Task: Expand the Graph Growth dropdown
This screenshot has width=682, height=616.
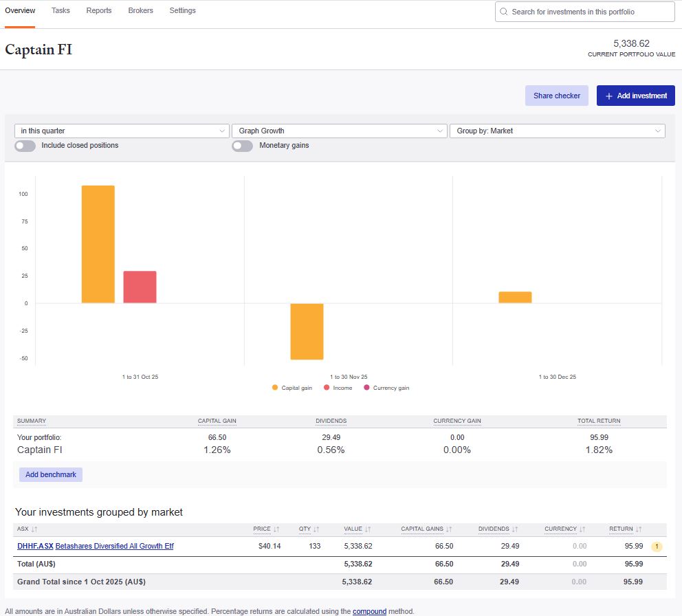Action: click(x=339, y=131)
